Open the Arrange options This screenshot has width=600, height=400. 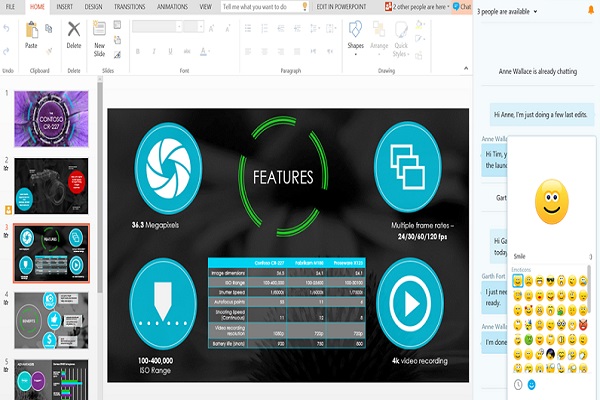point(379,38)
